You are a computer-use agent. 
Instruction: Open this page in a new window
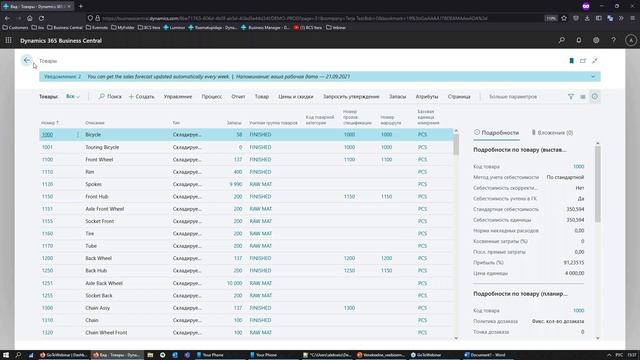[x=583, y=61]
